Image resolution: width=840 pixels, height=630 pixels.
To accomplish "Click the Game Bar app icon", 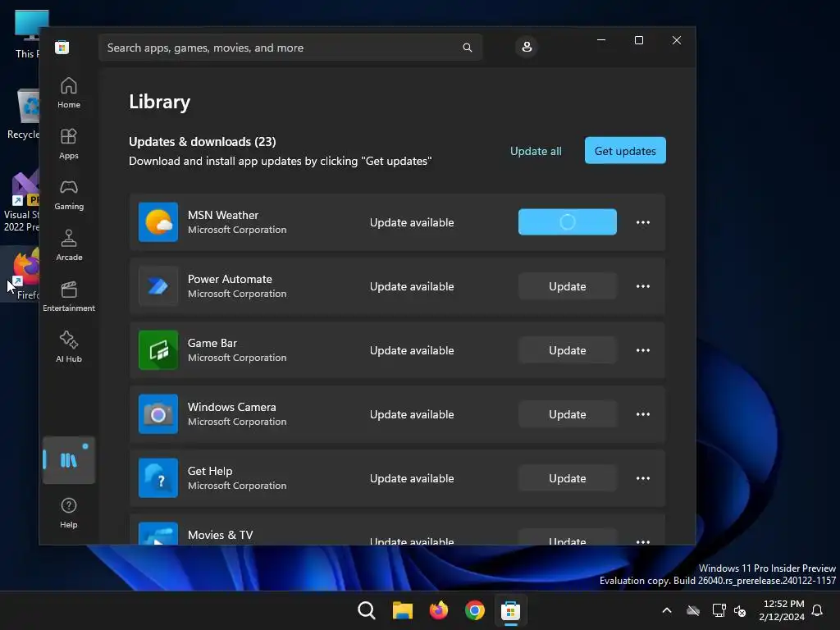I will [x=158, y=350].
